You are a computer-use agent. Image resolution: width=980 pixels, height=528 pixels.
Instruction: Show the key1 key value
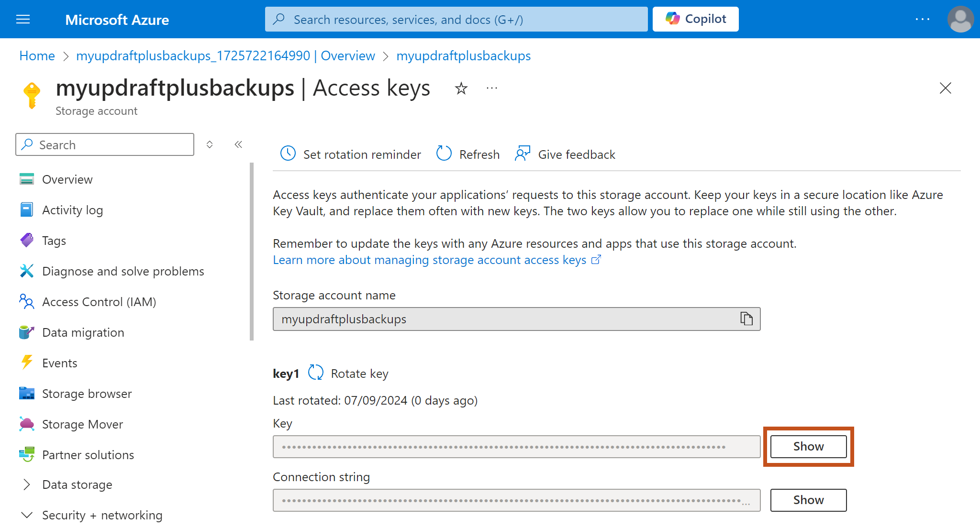click(x=808, y=446)
